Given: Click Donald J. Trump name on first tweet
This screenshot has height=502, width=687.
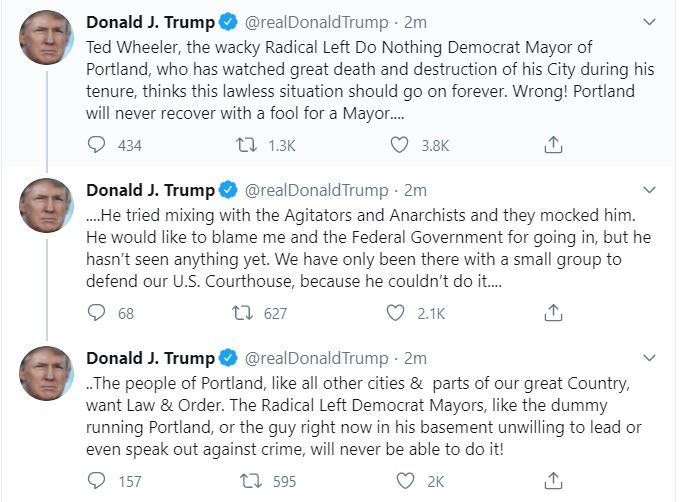Looking at the screenshot, I should [150, 22].
